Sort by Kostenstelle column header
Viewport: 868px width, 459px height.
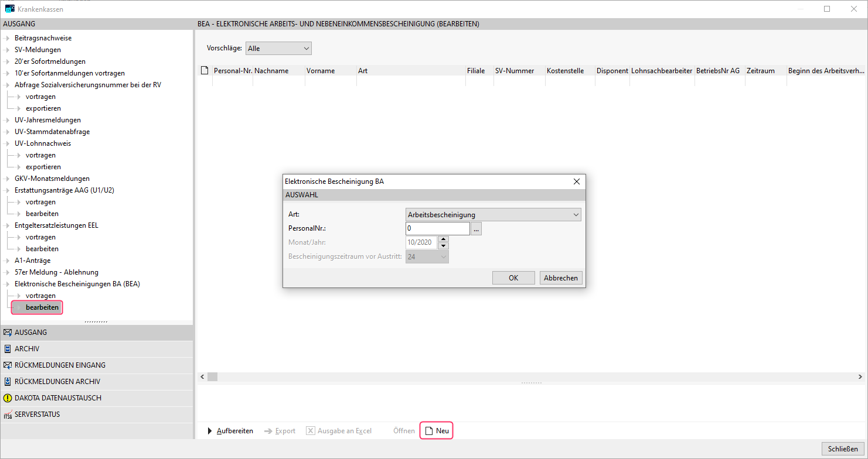pyautogui.click(x=570, y=71)
